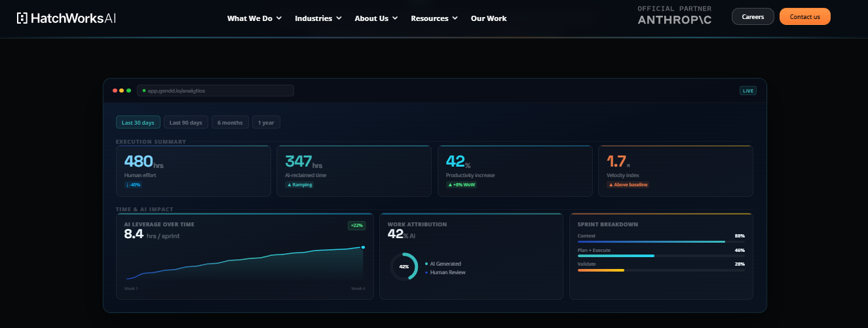Switch to the Last 90 days tab
Screen dimensions: 868x328
click(x=186, y=122)
